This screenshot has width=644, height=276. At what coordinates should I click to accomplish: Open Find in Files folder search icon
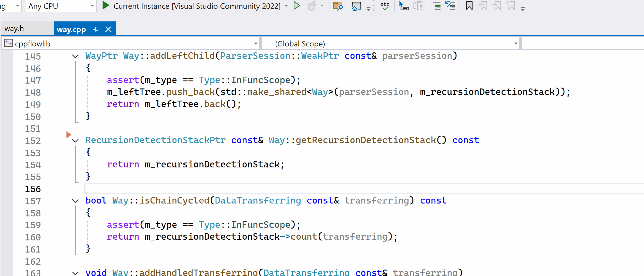click(x=337, y=6)
